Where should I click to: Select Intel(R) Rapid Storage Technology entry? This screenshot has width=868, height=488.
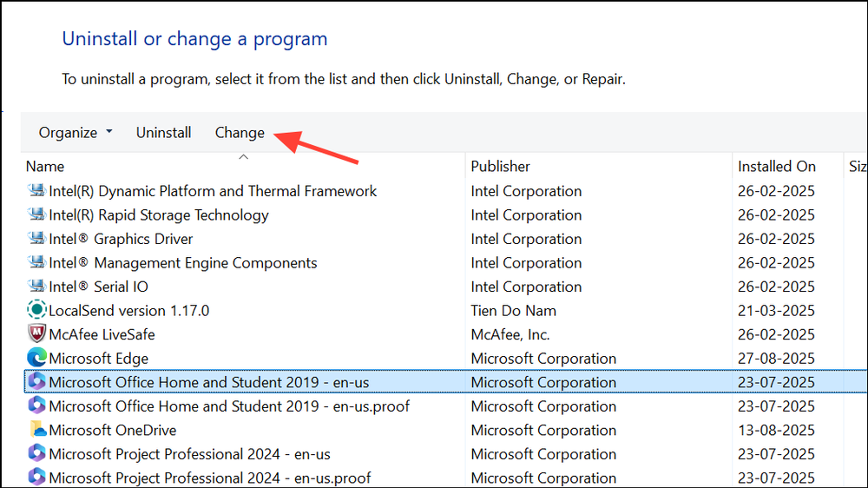point(159,215)
